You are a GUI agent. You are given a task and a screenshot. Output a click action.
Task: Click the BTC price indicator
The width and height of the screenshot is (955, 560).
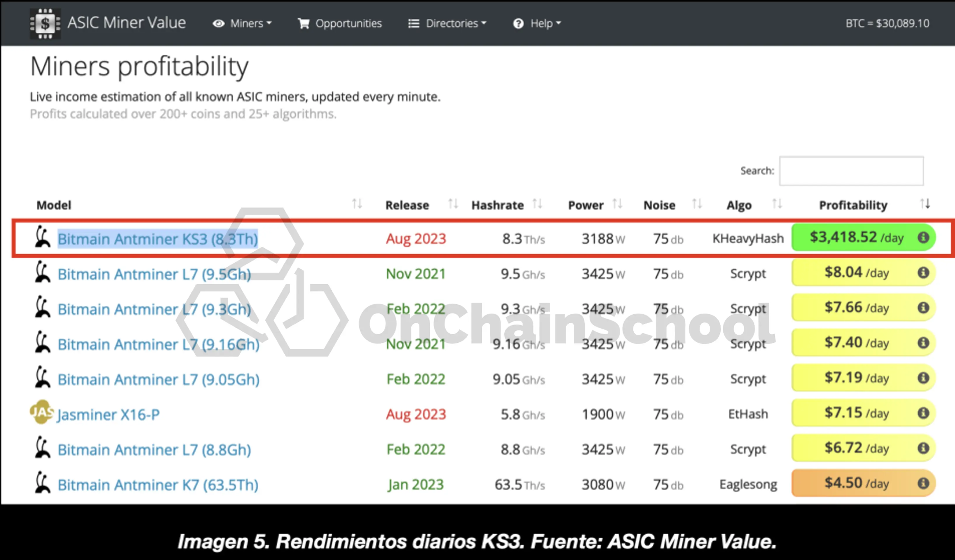pos(888,23)
